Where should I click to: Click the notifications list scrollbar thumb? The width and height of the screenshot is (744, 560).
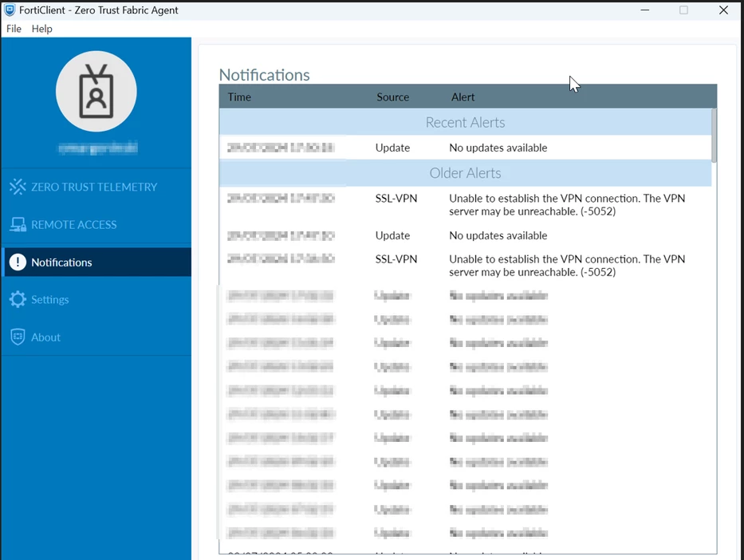tap(714, 136)
